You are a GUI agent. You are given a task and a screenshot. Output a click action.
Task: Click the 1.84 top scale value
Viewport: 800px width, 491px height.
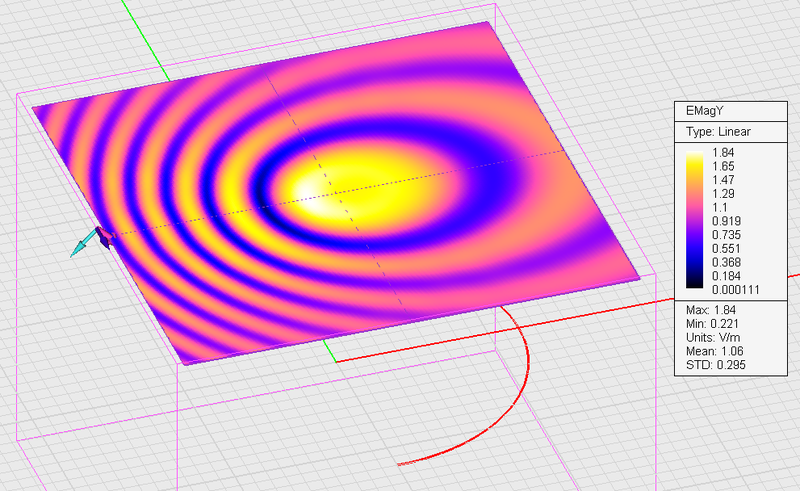coord(723,153)
